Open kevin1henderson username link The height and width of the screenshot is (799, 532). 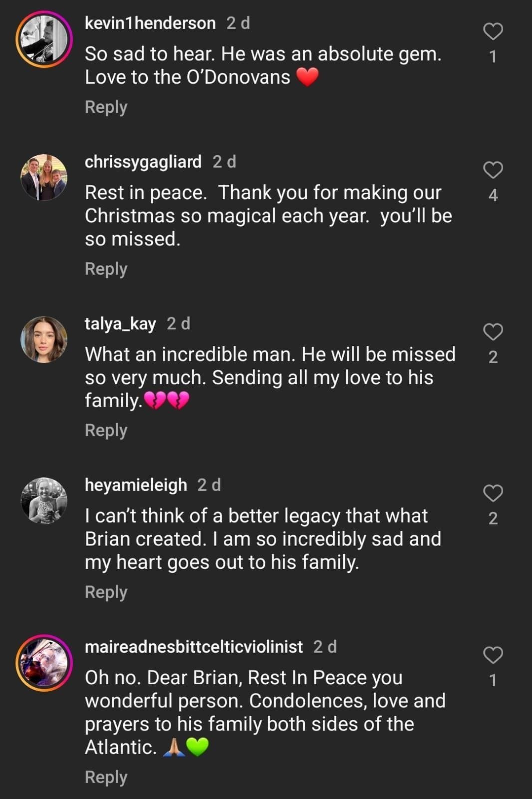[x=150, y=23]
